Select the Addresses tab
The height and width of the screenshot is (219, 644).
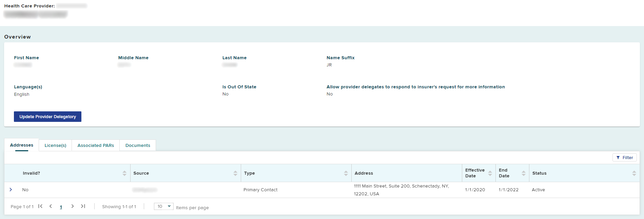point(22,145)
